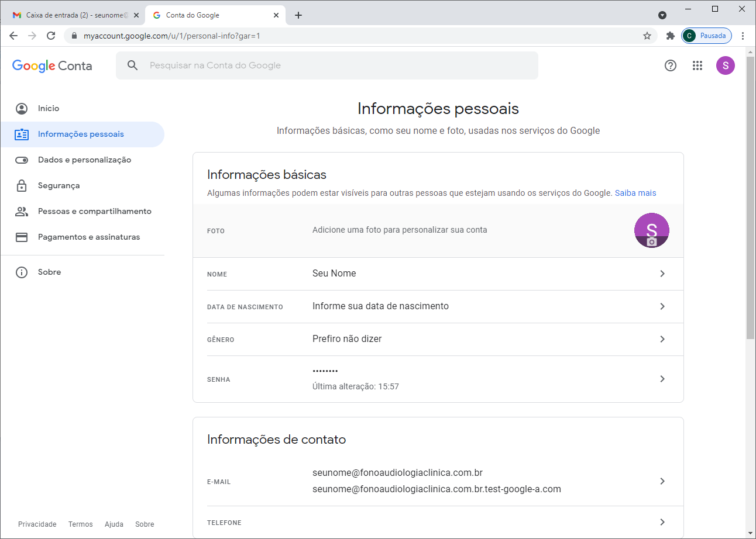Image resolution: width=756 pixels, height=539 pixels.
Task: Expand the E-mail row chevron
Action: click(x=662, y=481)
